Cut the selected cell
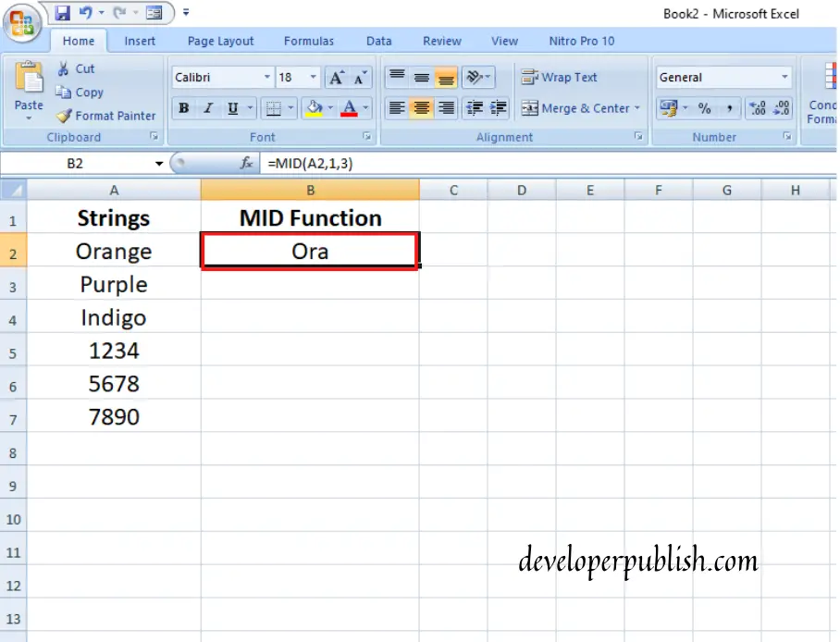 coord(76,68)
